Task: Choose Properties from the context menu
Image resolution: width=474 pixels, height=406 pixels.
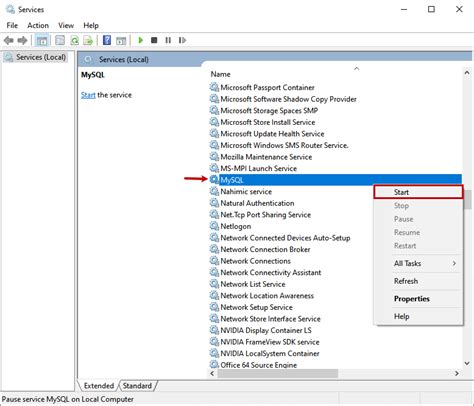Action: (418, 299)
